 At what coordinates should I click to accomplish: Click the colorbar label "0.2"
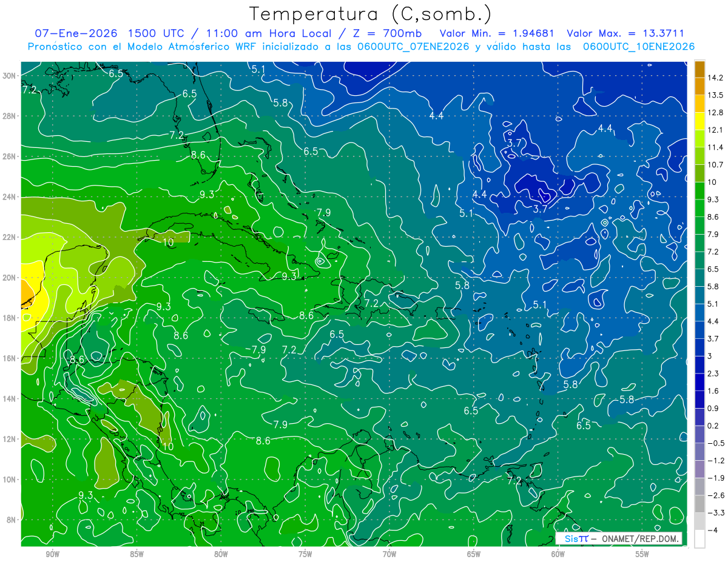713,426
